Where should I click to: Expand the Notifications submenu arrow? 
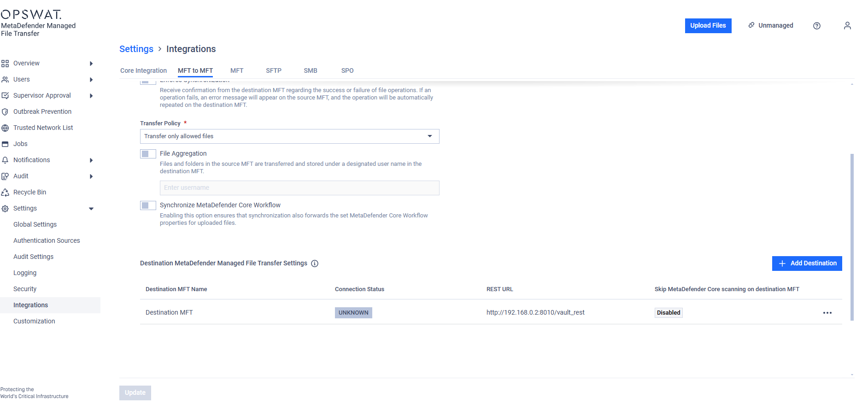pos(91,160)
